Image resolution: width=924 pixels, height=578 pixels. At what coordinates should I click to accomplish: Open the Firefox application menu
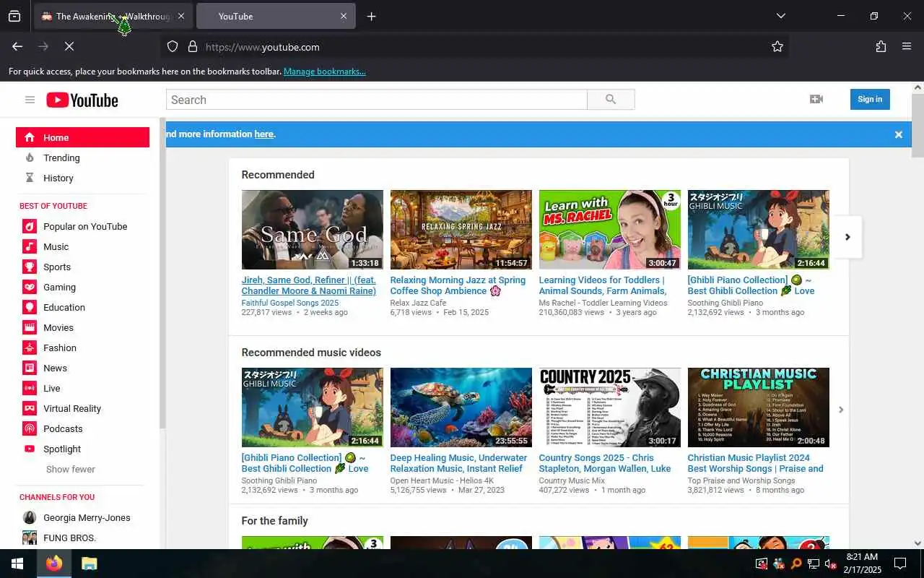tap(907, 46)
